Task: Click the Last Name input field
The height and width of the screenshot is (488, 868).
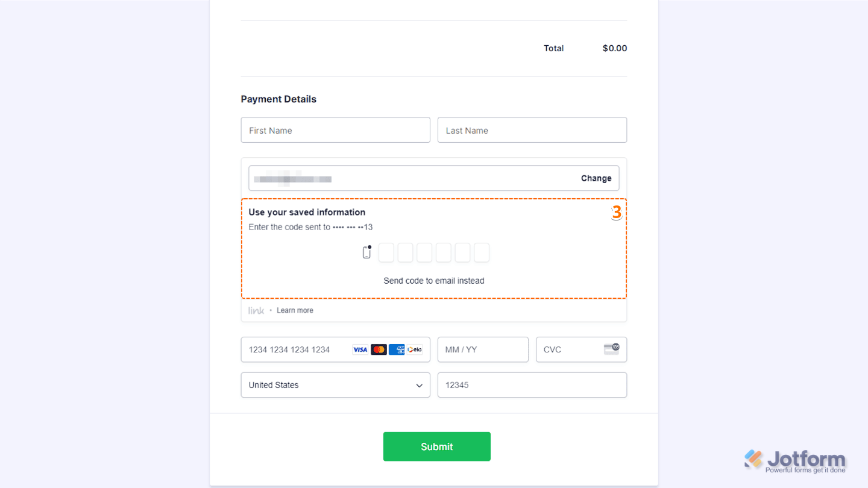Action: 532,130
